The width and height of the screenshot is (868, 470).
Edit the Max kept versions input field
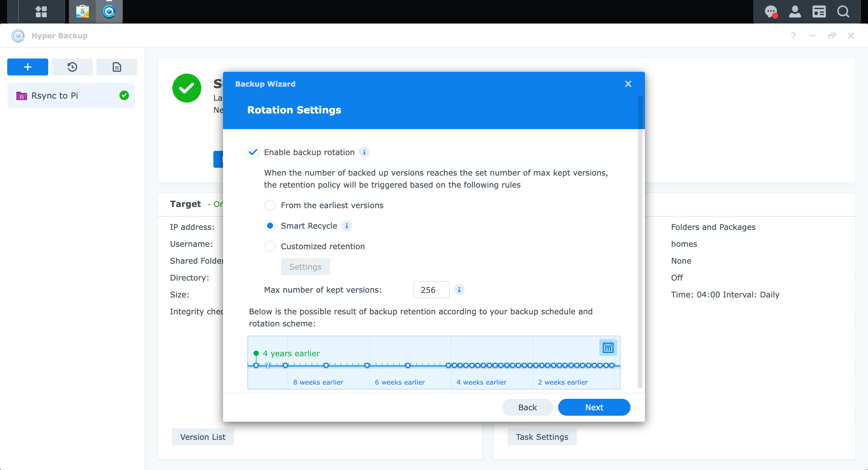(431, 289)
